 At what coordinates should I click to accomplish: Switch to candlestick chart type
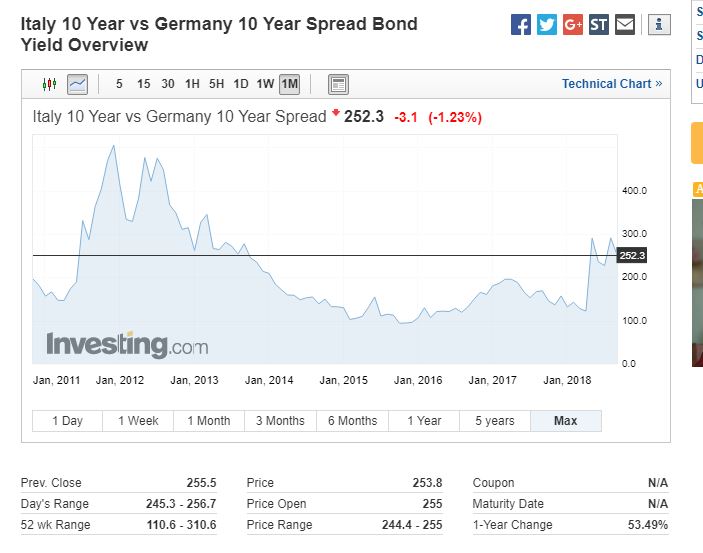(50, 84)
